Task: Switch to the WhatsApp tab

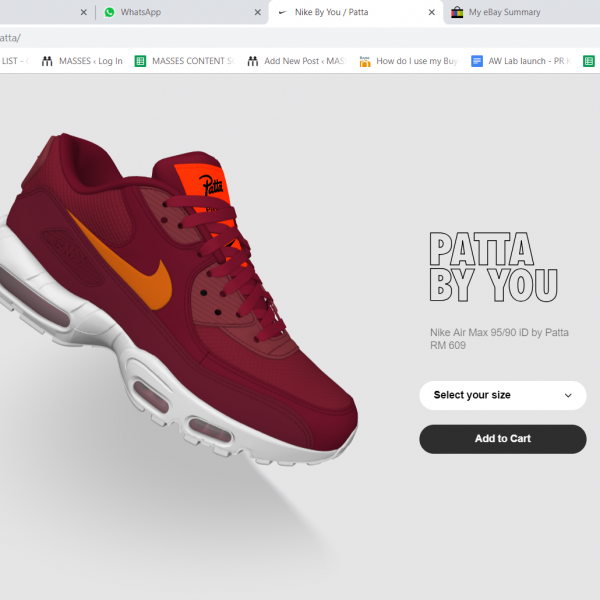Action: 170,12
